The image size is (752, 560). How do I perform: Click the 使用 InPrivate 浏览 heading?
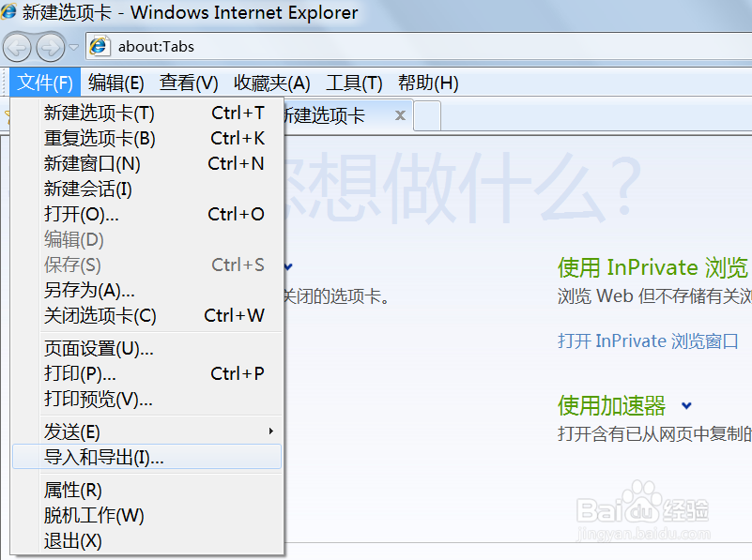click(x=652, y=267)
